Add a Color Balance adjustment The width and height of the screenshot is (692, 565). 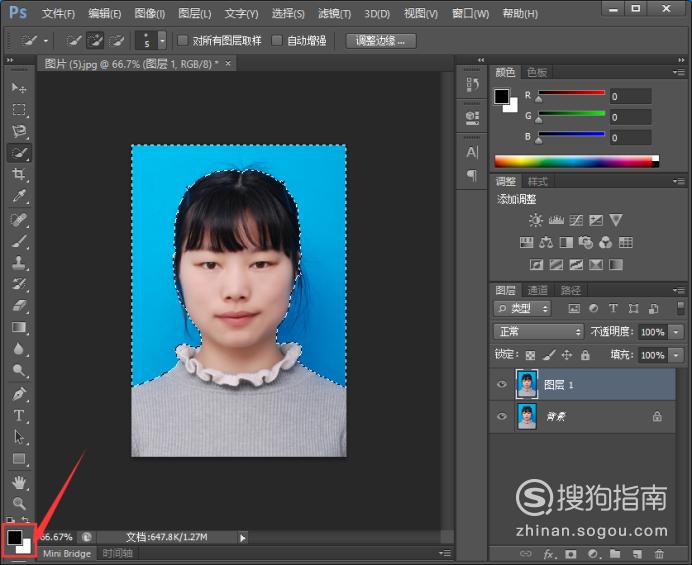(x=546, y=242)
